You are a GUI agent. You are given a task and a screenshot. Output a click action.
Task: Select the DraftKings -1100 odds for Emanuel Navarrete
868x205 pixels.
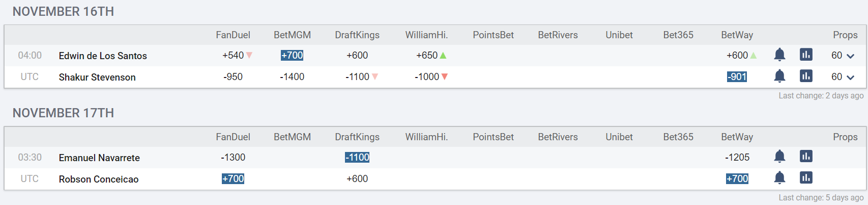coord(357,157)
